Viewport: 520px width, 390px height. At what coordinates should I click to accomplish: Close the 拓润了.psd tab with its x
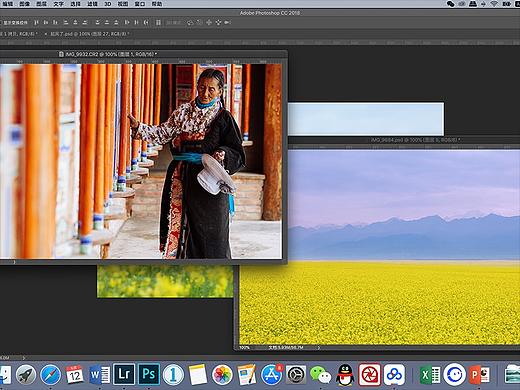point(46,34)
